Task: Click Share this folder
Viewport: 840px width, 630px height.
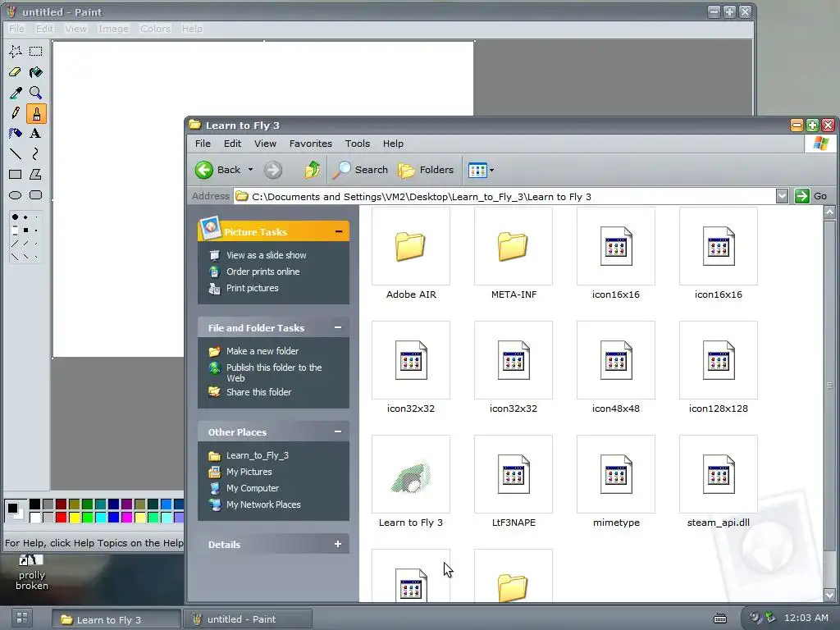Action: click(x=258, y=392)
